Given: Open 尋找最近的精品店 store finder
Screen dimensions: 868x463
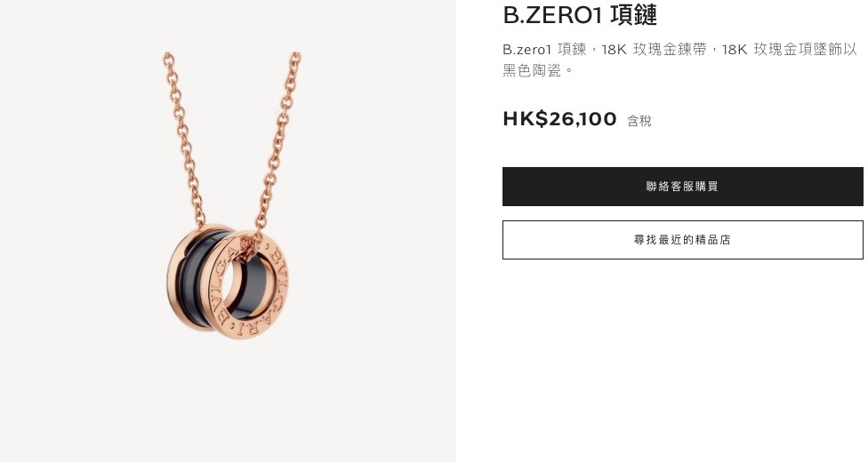Looking at the screenshot, I should pos(682,240).
